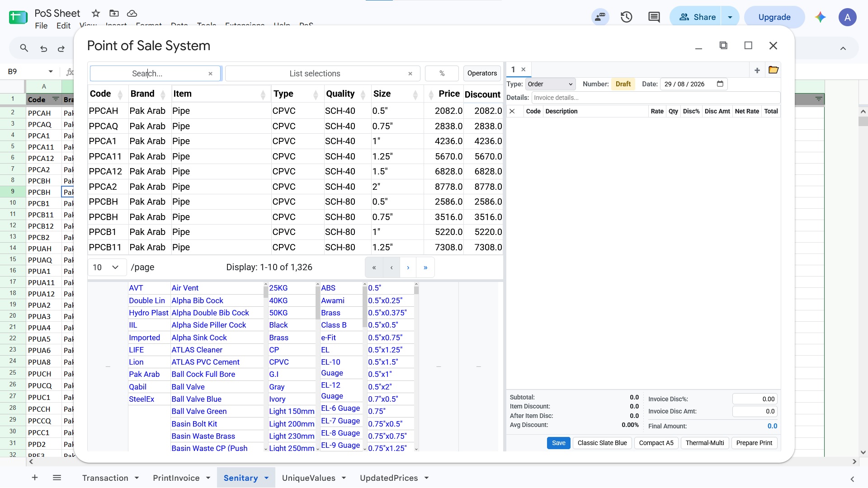The width and height of the screenshot is (868, 488).
Task: Sort the table by Type column
Action: [x=316, y=94]
